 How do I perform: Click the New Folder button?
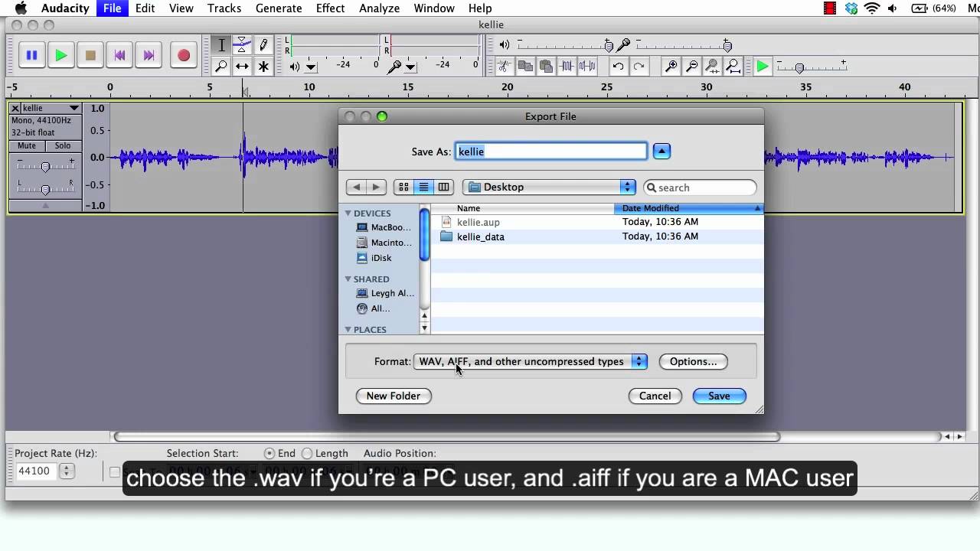tap(393, 396)
